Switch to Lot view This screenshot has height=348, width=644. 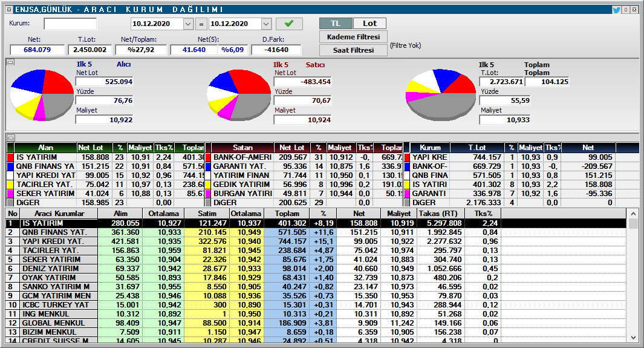point(369,24)
